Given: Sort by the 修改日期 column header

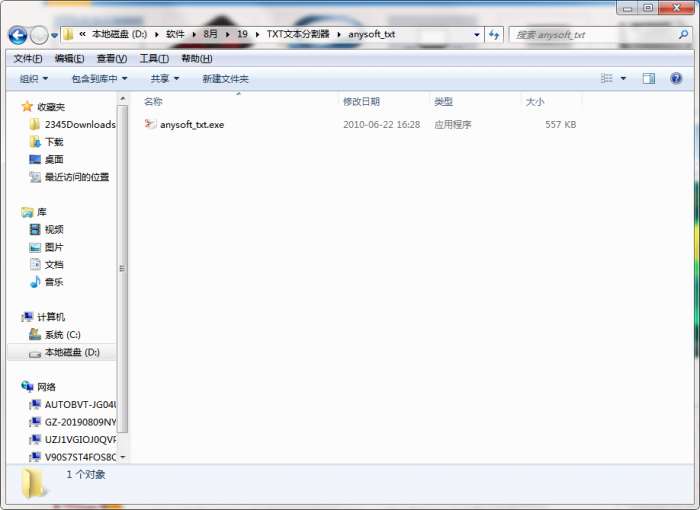Looking at the screenshot, I should (x=361, y=102).
